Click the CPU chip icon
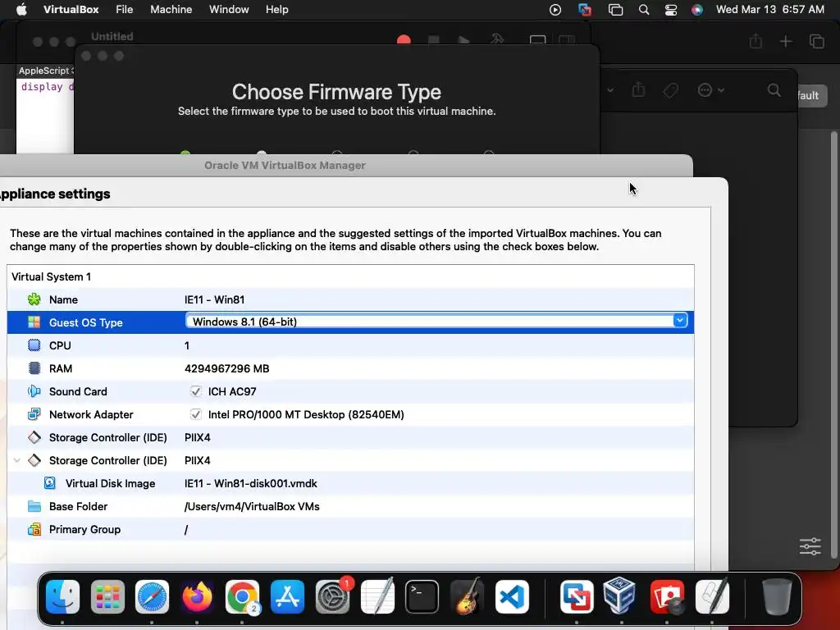 click(34, 345)
